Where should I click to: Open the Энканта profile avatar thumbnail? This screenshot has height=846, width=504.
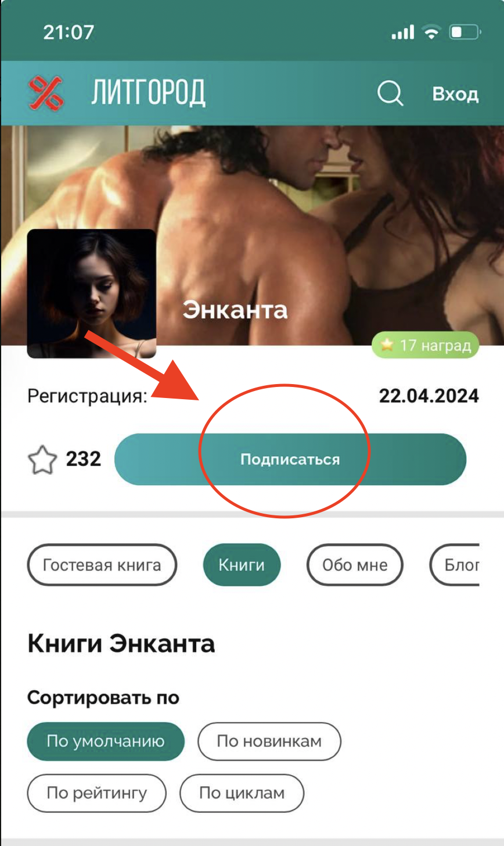tap(92, 293)
